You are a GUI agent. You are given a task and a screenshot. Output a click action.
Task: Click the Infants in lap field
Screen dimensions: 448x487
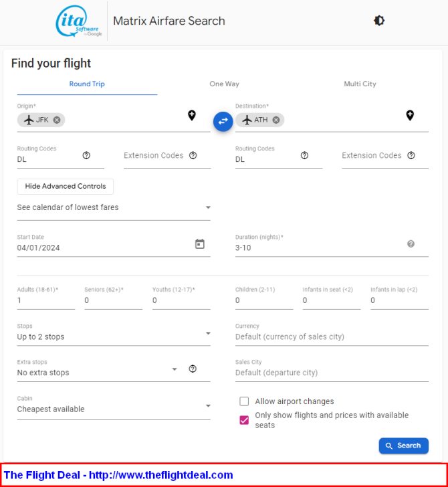coord(400,300)
